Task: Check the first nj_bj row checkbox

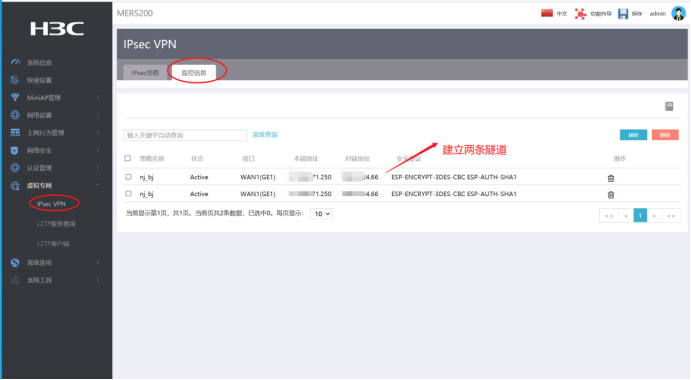Action: [128, 177]
